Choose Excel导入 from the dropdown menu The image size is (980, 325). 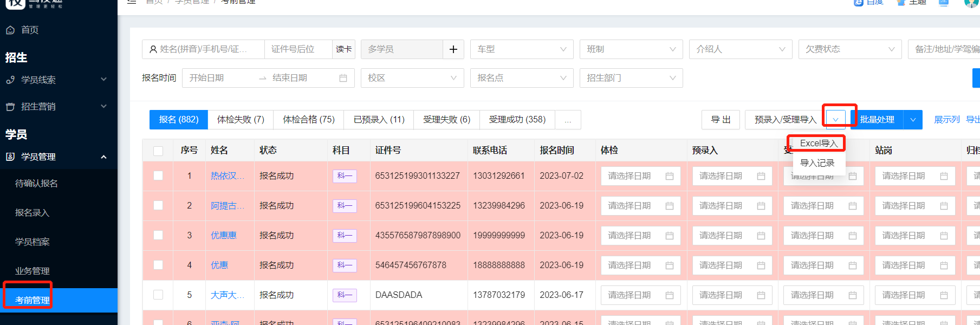(x=819, y=144)
